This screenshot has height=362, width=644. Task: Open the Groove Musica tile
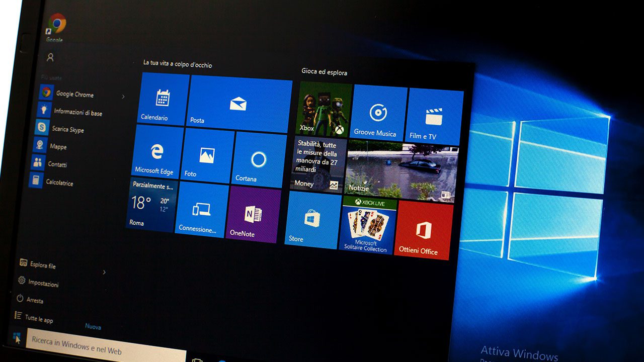point(378,113)
